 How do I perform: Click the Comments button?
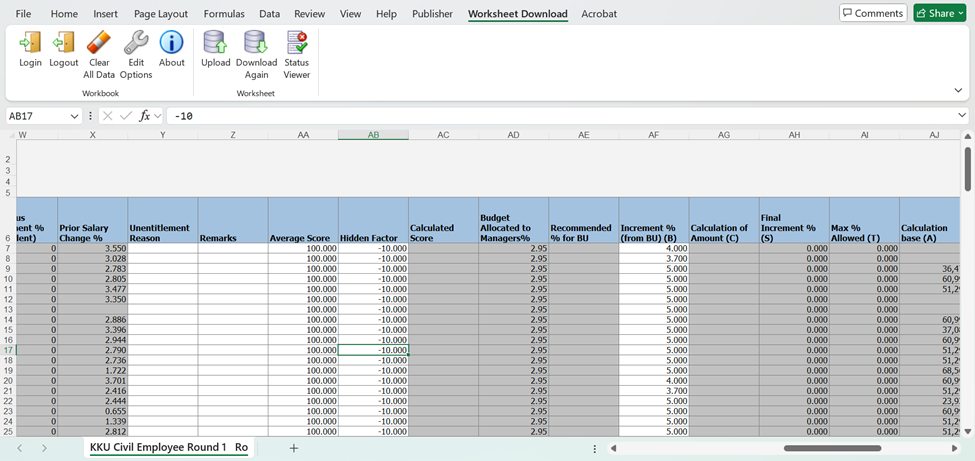[872, 13]
